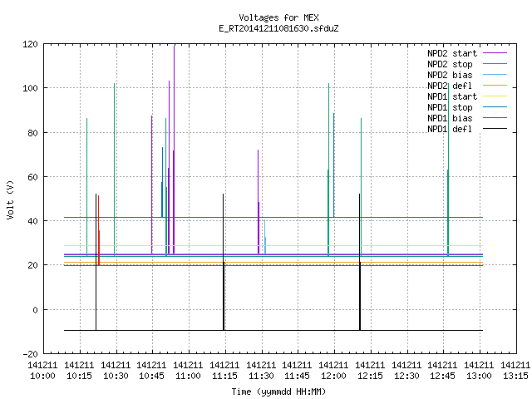Screen dimensions: 532x399
Task: Click the 'NPD2 stop' legend label
Action: [x=450, y=64]
